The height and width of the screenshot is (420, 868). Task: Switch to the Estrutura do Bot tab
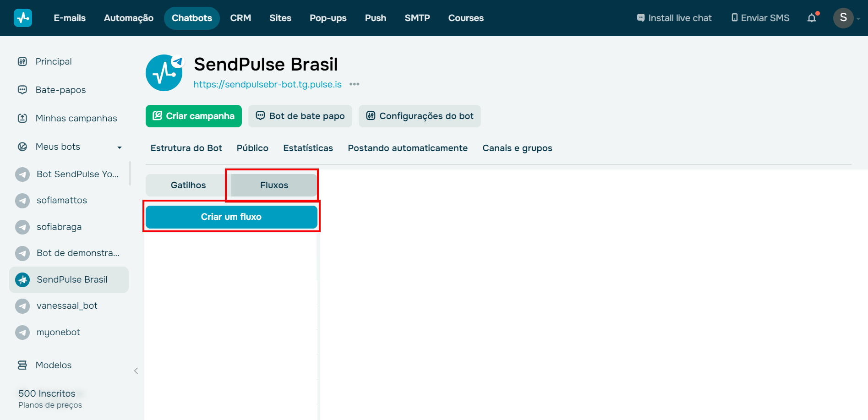click(x=186, y=148)
